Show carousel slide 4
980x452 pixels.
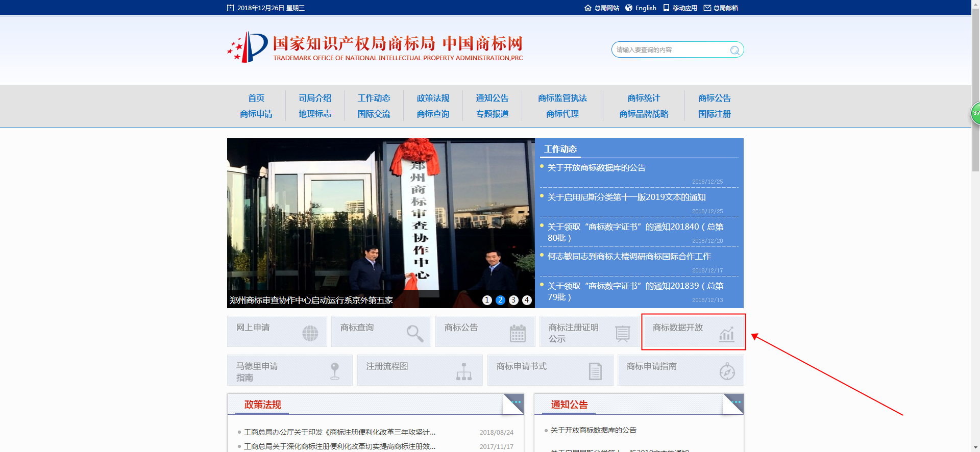click(x=527, y=300)
